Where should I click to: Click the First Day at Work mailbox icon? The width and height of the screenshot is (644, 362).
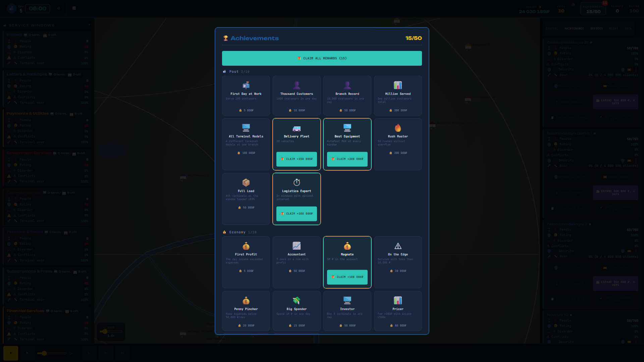[x=246, y=85]
